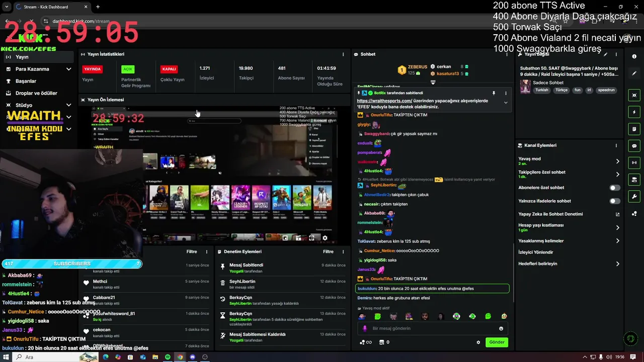Click the channel points infinity icon
Viewport: 644px width, 362px height.
click(x=366, y=342)
